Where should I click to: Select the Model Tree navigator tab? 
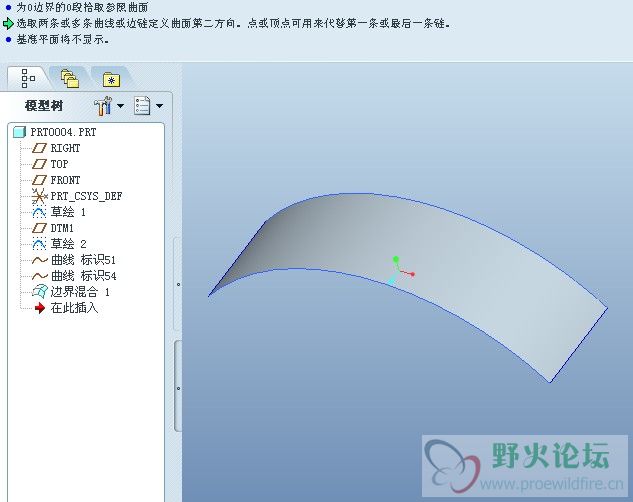click(x=28, y=78)
